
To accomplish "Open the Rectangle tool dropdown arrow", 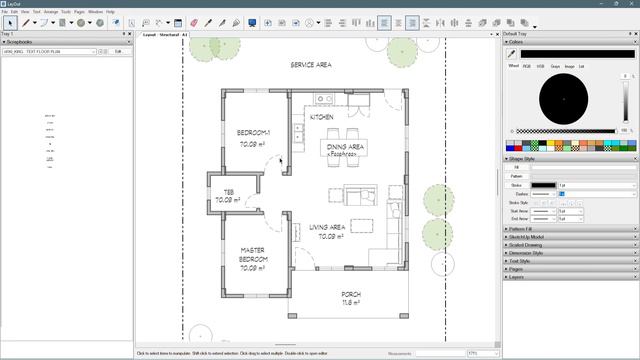I will tap(71, 23).
